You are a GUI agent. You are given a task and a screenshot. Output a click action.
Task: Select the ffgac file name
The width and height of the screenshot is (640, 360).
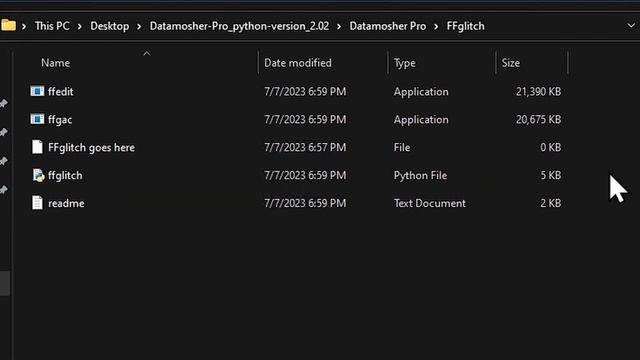60,120
